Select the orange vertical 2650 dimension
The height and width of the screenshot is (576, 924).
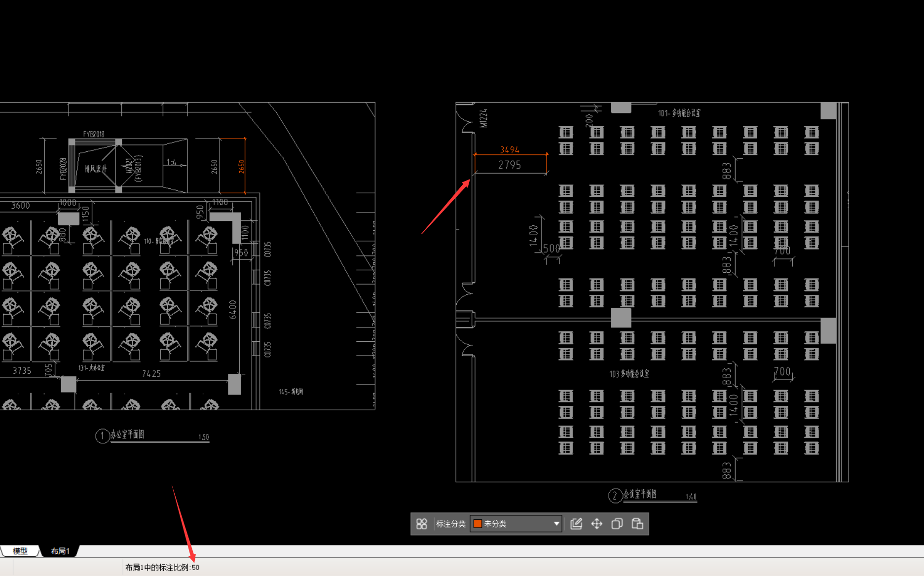242,166
